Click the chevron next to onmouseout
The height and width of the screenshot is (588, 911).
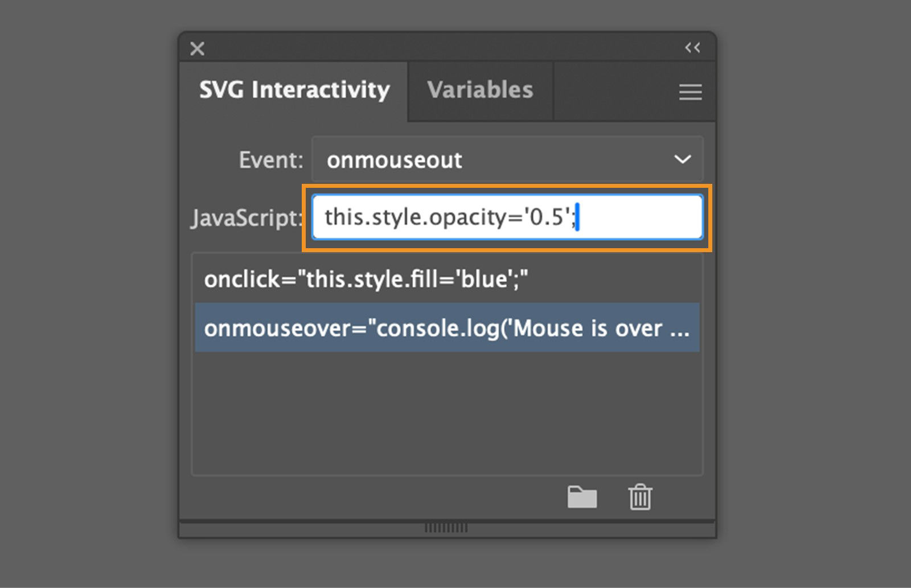tap(682, 159)
